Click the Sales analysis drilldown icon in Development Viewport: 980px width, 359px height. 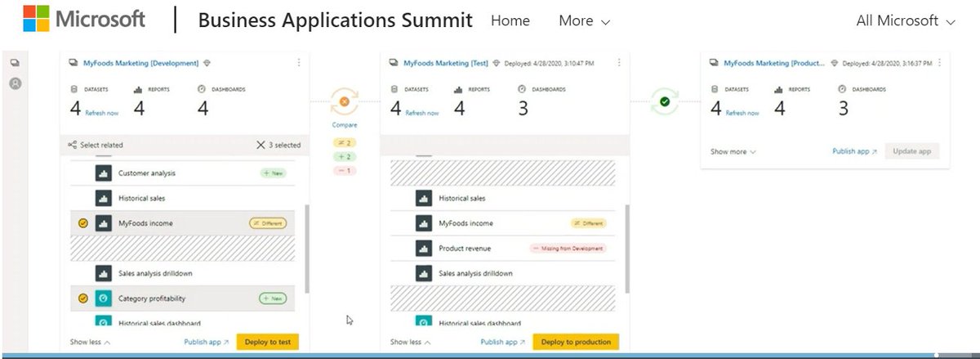(103, 273)
